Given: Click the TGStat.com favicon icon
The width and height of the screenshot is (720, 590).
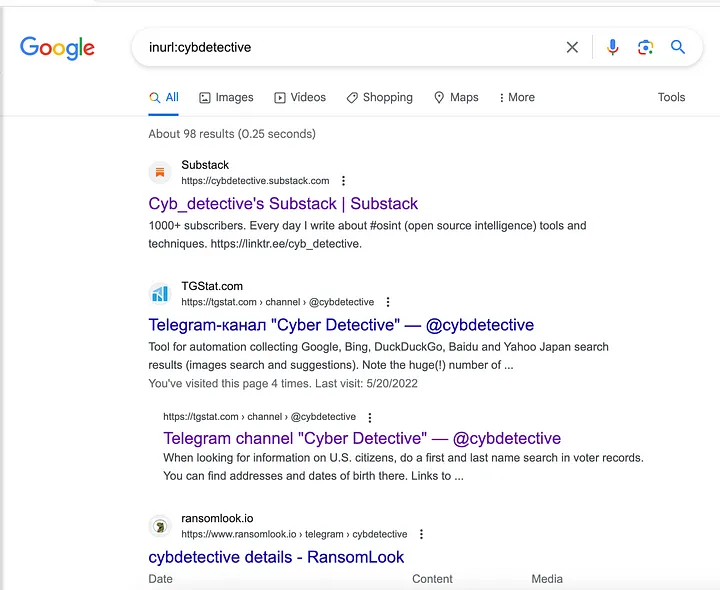Looking at the screenshot, I should click(160, 294).
